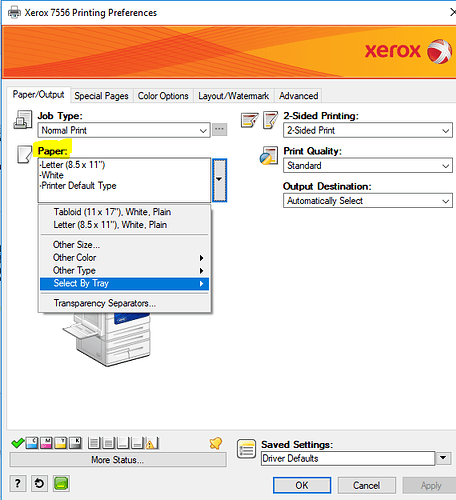Screen dimensions: 456x500
Task: Check the Black toner level icon
Action: point(75,443)
